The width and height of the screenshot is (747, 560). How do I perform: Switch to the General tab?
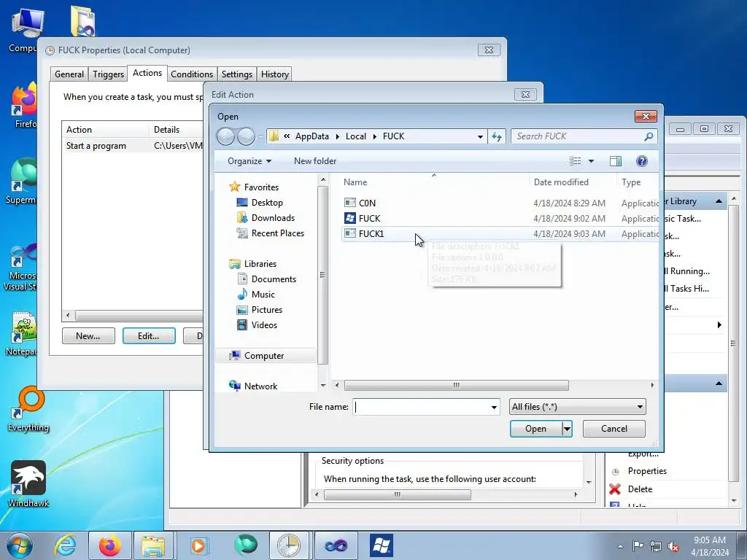69,74
